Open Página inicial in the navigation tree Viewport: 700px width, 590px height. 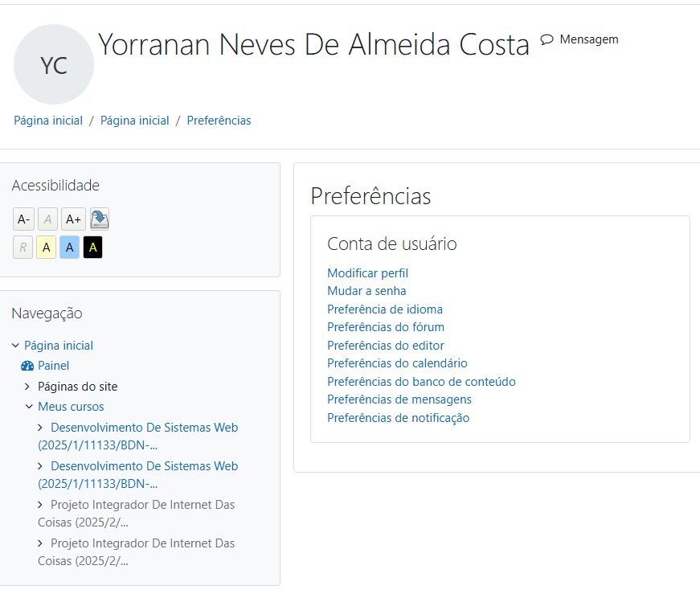(x=59, y=346)
